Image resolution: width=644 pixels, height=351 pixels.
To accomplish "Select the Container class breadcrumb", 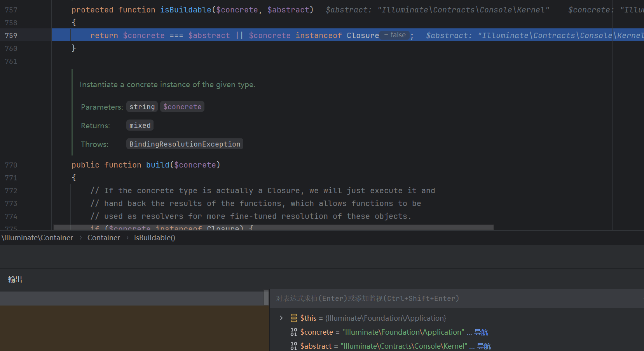I will pyautogui.click(x=103, y=238).
